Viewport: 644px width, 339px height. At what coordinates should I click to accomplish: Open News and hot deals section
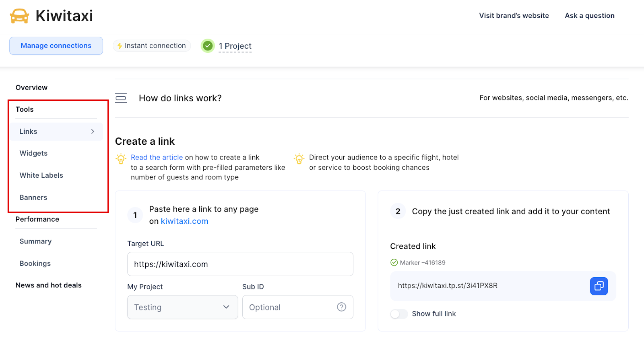(48, 285)
